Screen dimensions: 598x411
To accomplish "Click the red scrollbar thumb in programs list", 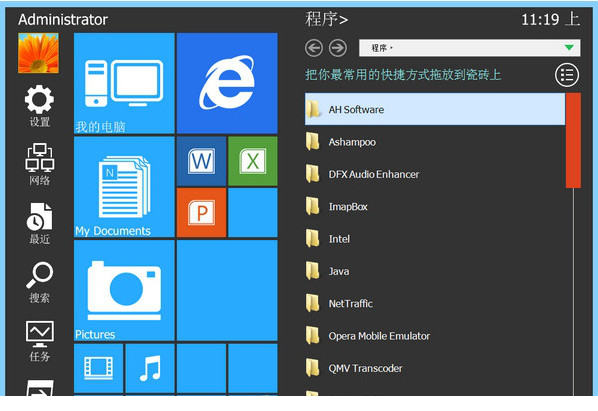I will (573, 140).
